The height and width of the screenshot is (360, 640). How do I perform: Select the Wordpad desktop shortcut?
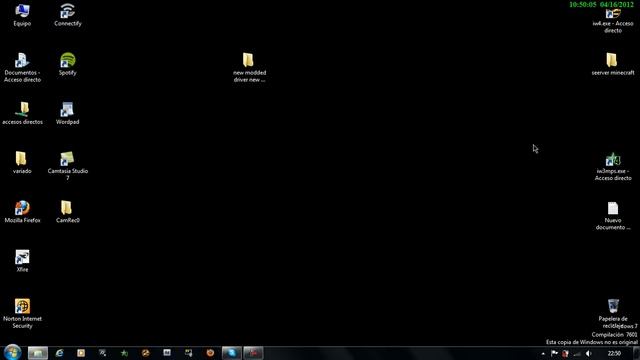[68, 113]
